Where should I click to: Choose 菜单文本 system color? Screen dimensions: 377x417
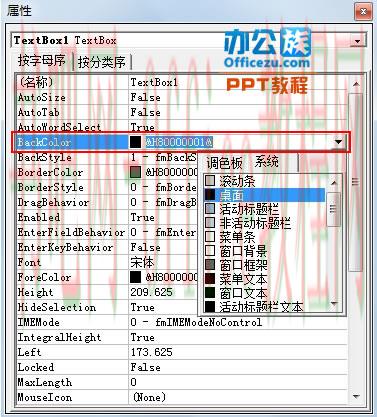[264, 279]
